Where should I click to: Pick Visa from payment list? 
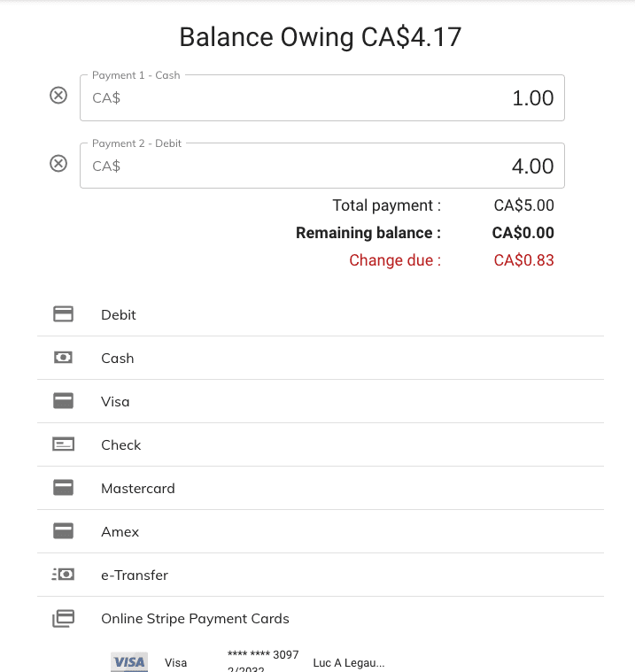point(115,401)
